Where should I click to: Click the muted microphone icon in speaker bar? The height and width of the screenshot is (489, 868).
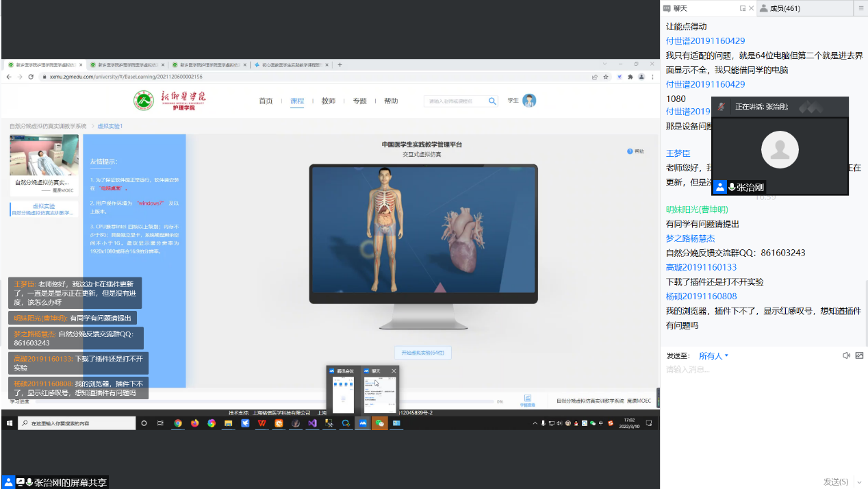coord(722,107)
